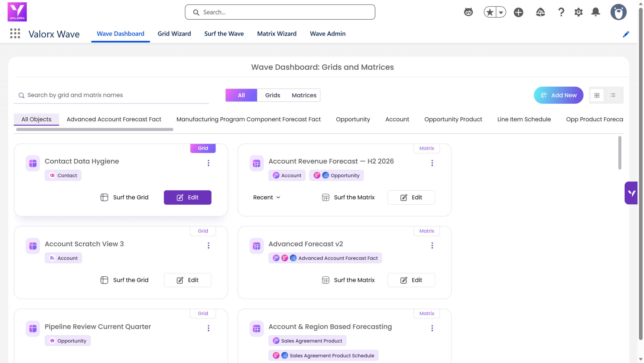Filter to Matrices only
Image resolution: width=644 pixels, height=363 pixels.
pyautogui.click(x=304, y=95)
